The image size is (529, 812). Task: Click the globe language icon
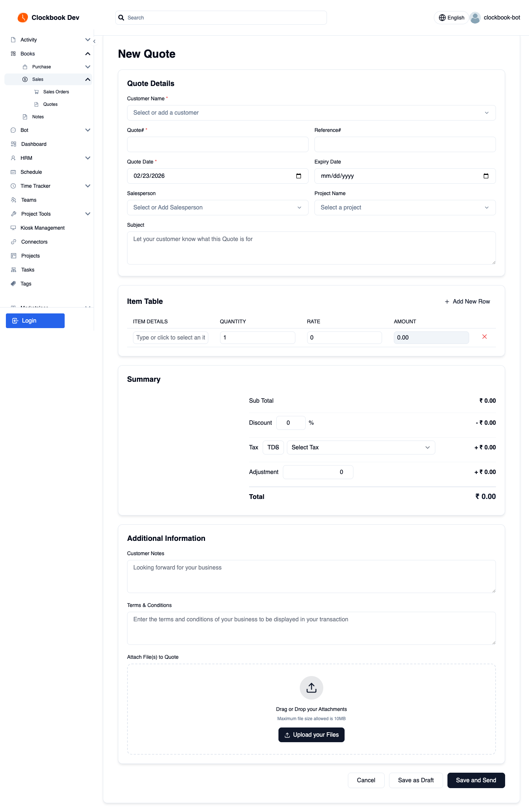(x=442, y=18)
